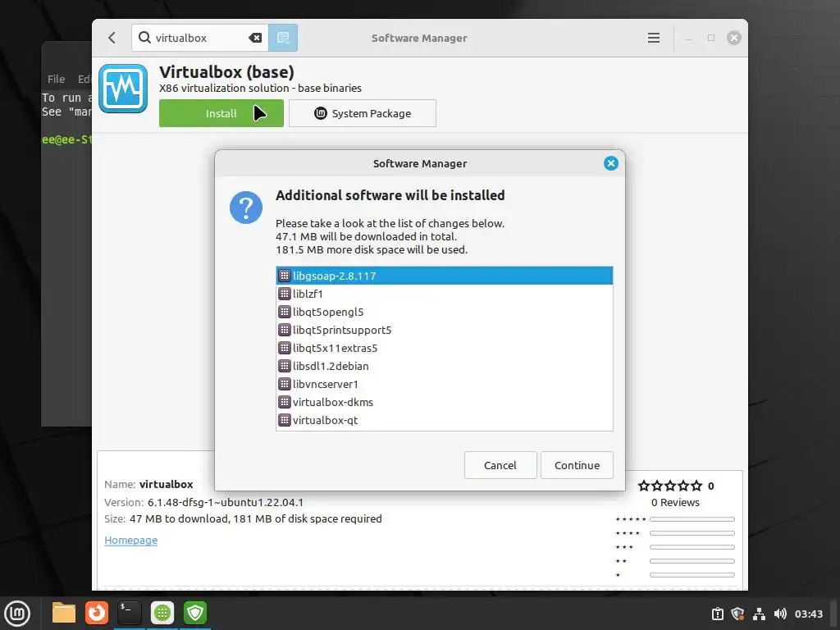
Task: Continue with installing additional software
Action: [x=577, y=465]
